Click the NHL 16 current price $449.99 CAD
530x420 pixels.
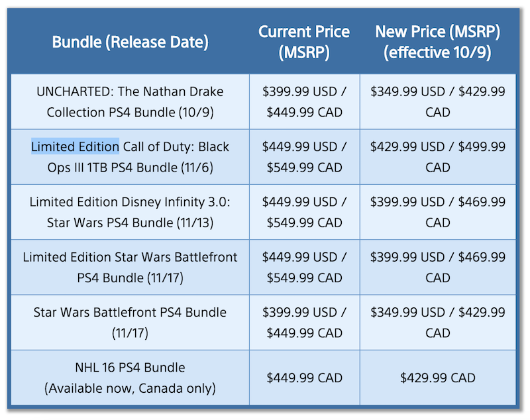tap(304, 378)
